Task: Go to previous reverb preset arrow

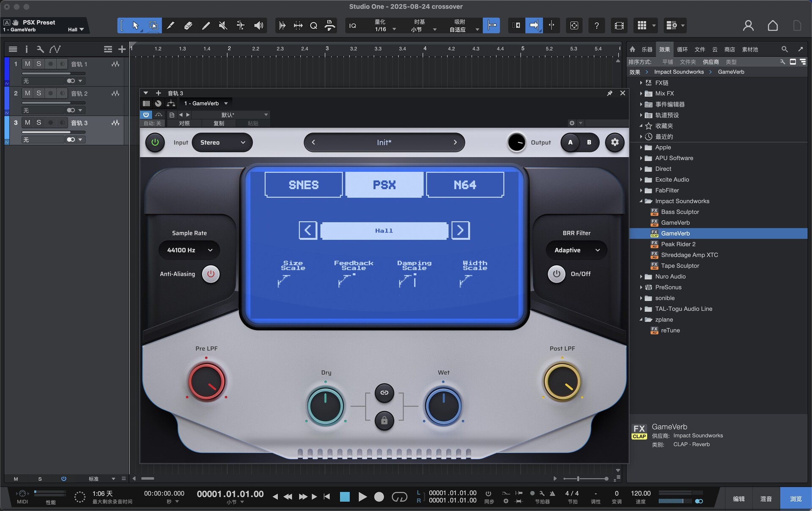Action: coord(308,231)
